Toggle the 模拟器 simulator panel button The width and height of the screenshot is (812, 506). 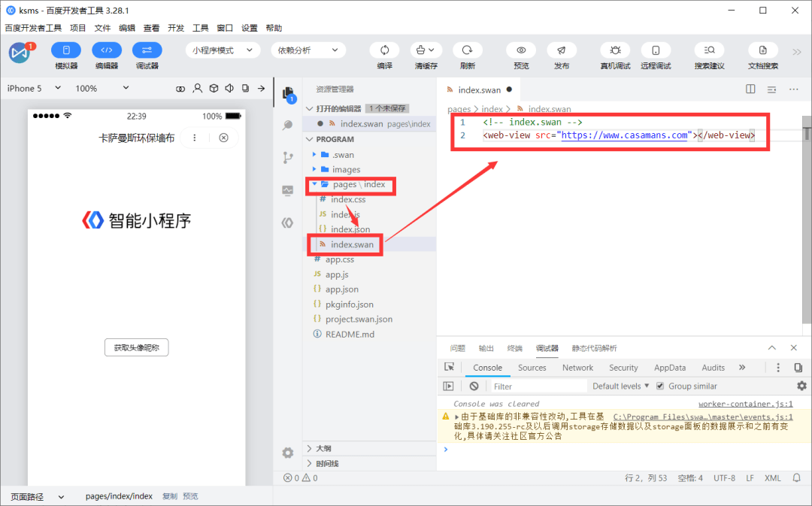(x=65, y=50)
